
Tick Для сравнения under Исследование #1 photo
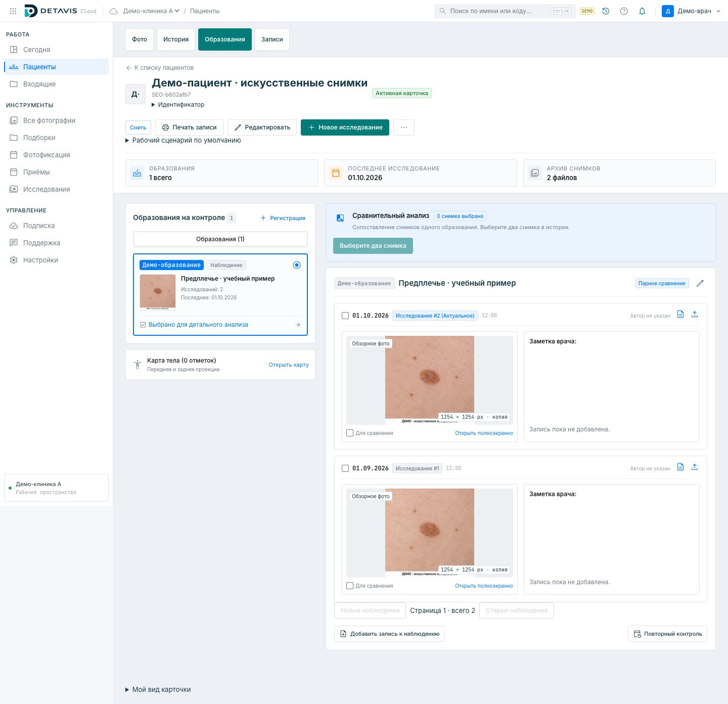click(350, 586)
